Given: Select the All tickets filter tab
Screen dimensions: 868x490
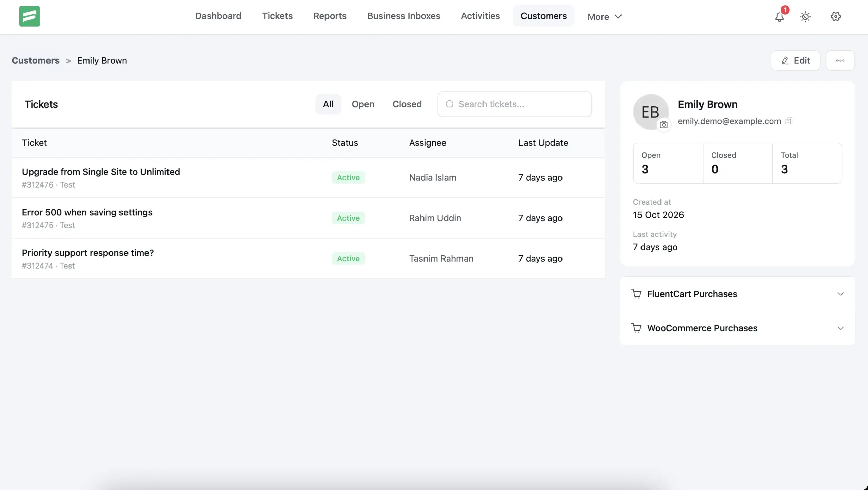Looking at the screenshot, I should pyautogui.click(x=328, y=104).
